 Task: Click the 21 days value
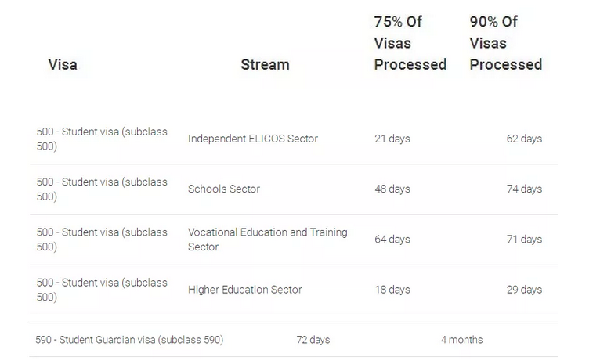392,139
